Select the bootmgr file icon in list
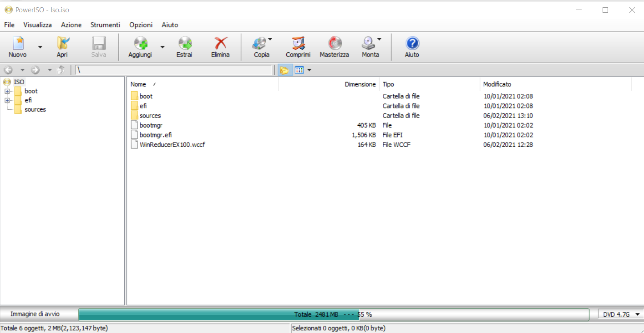 tap(134, 125)
